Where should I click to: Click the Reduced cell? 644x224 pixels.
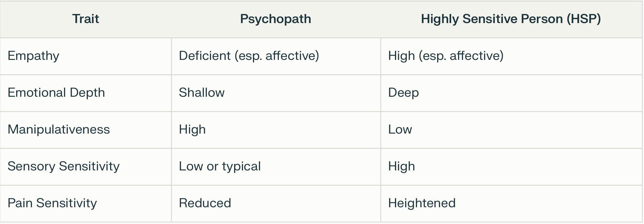[205, 203]
